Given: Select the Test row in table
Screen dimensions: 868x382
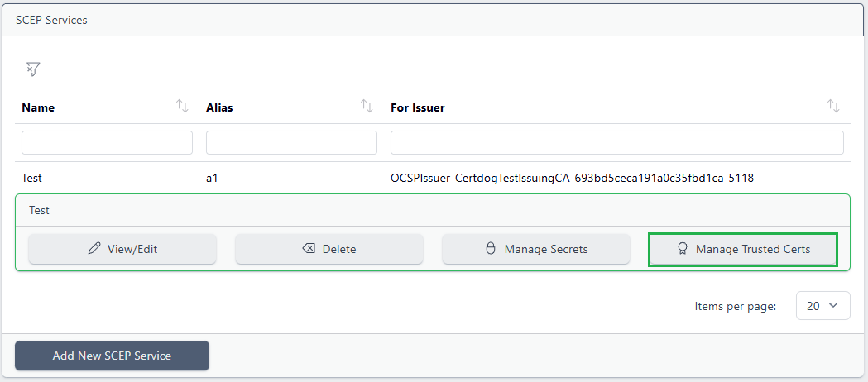Looking at the screenshot, I should click(x=32, y=178).
